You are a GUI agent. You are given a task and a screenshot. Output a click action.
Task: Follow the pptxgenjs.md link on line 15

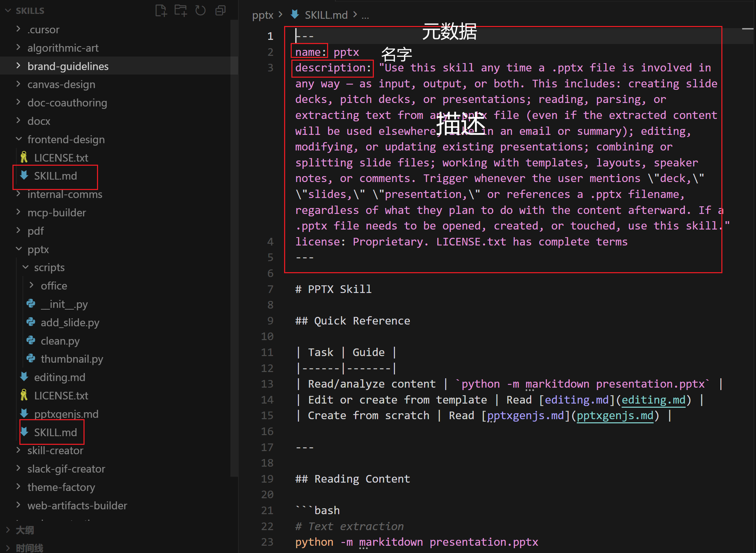615,415
